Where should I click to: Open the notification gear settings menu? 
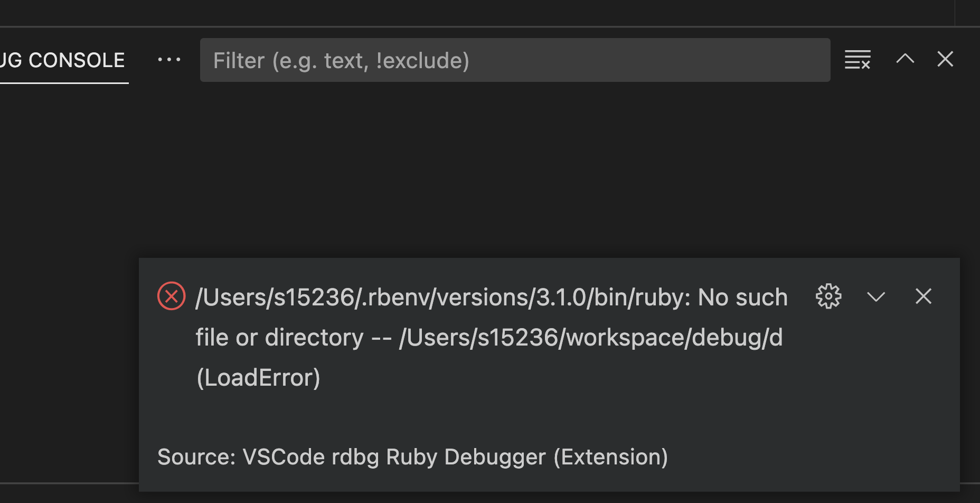point(828,296)
